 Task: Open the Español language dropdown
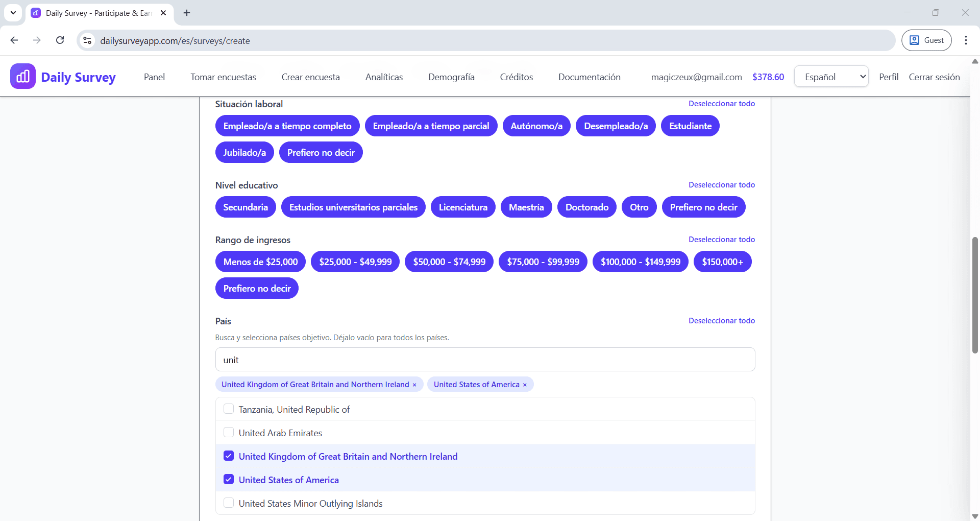coord(831,77)
